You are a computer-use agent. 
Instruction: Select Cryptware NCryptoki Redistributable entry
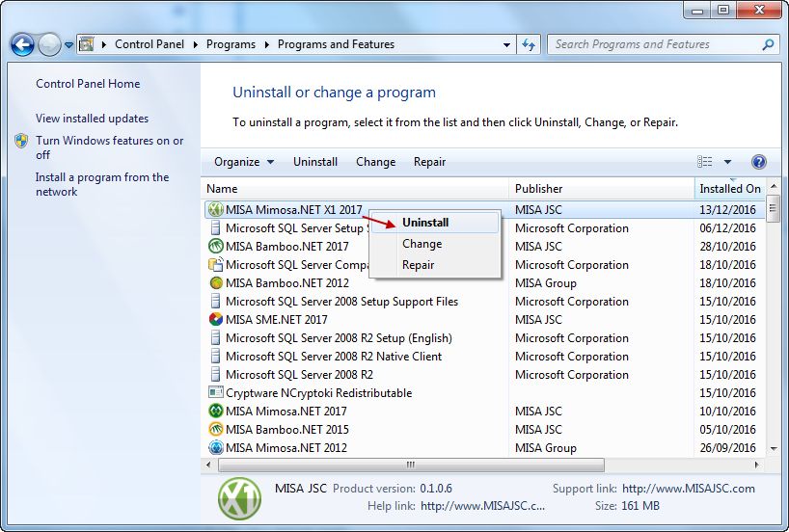coord(319,393)
